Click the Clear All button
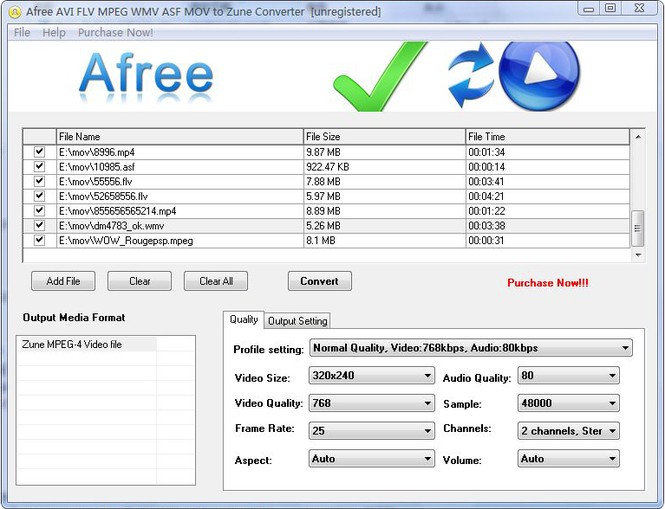Image resolution: width=665 pixels, height=509 pixels. [x=216, y=281]
